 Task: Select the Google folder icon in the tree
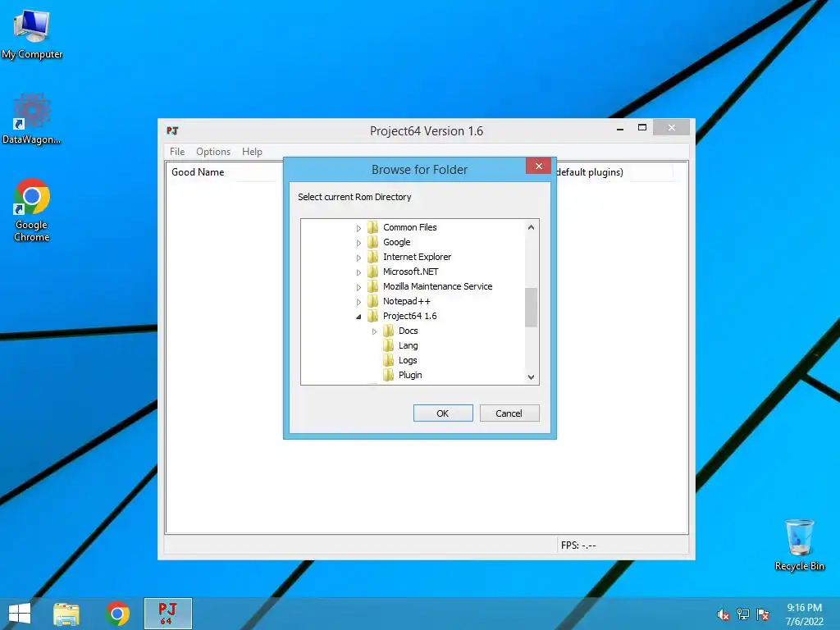coord(373,242)
